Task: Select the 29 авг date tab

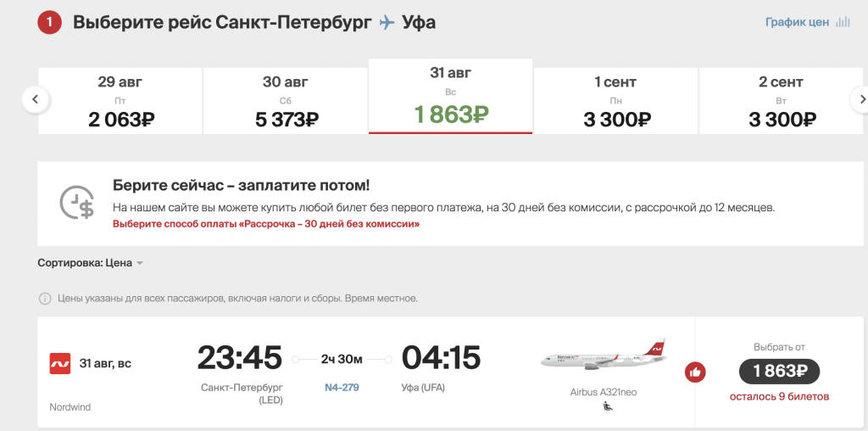Action: (x=120, y=101)
